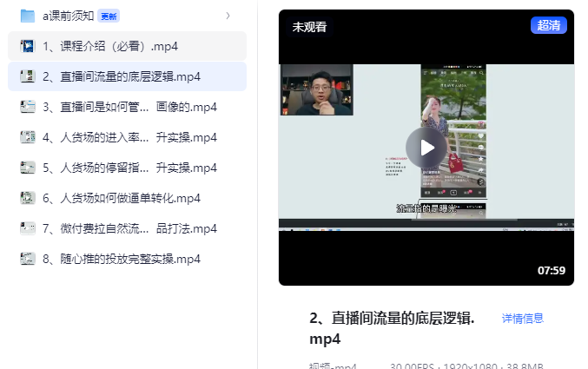Click the blue folder icon for a课前须知
588x369 pixels.
tap(28, 16)
